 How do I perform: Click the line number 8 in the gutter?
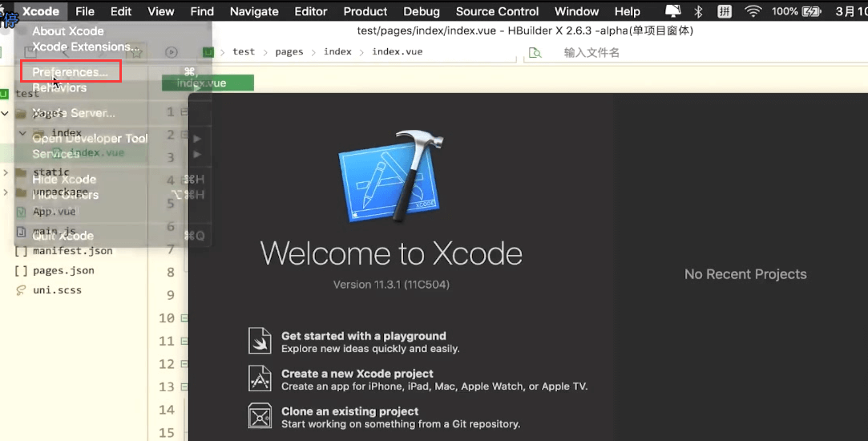[x=171, y=273]
